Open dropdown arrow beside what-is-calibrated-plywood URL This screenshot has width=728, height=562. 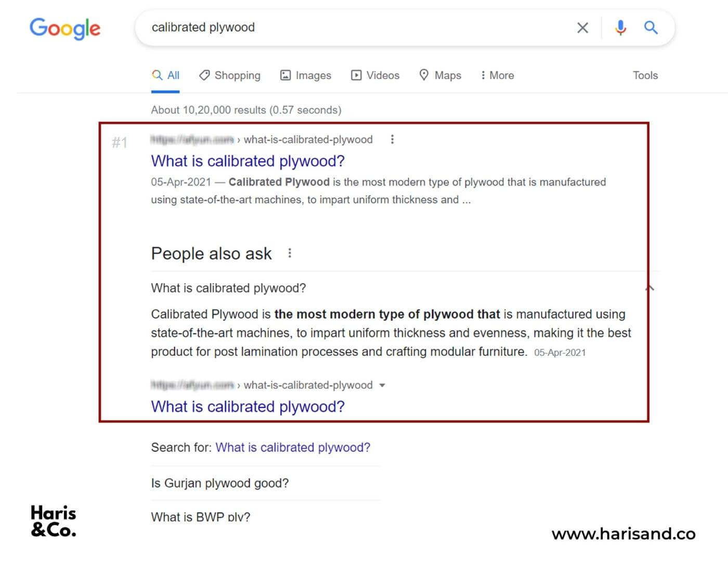pos(382,386)
